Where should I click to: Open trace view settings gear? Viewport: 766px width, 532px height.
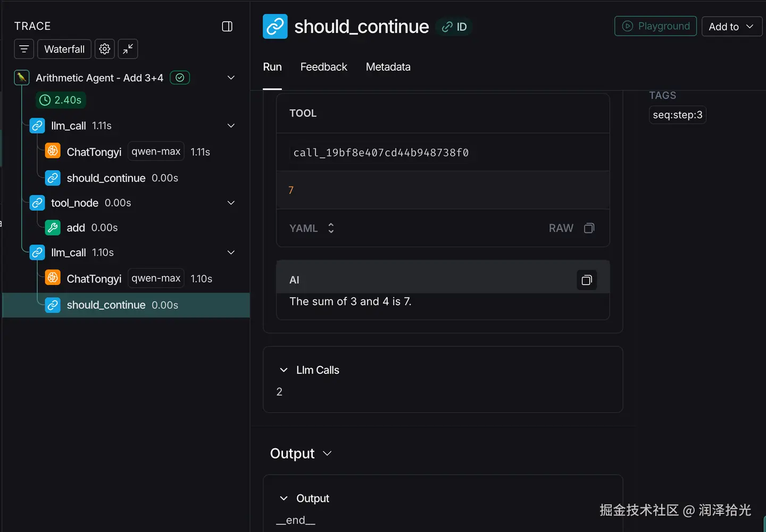105,49
